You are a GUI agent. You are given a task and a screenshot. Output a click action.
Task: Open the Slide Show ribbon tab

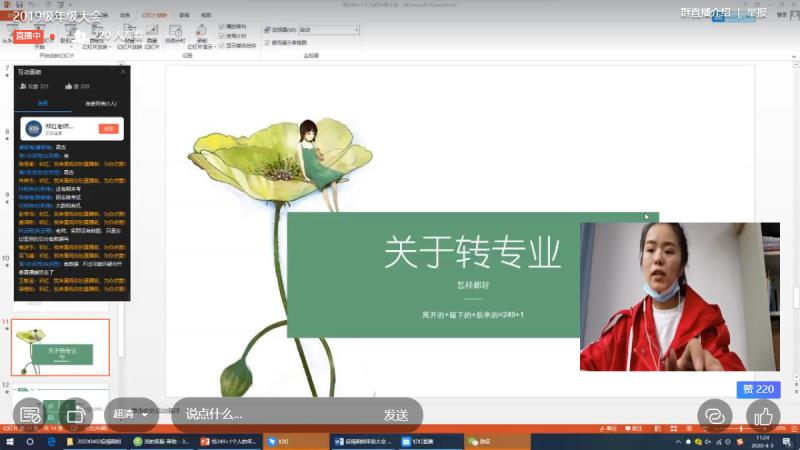coord(155,15)
